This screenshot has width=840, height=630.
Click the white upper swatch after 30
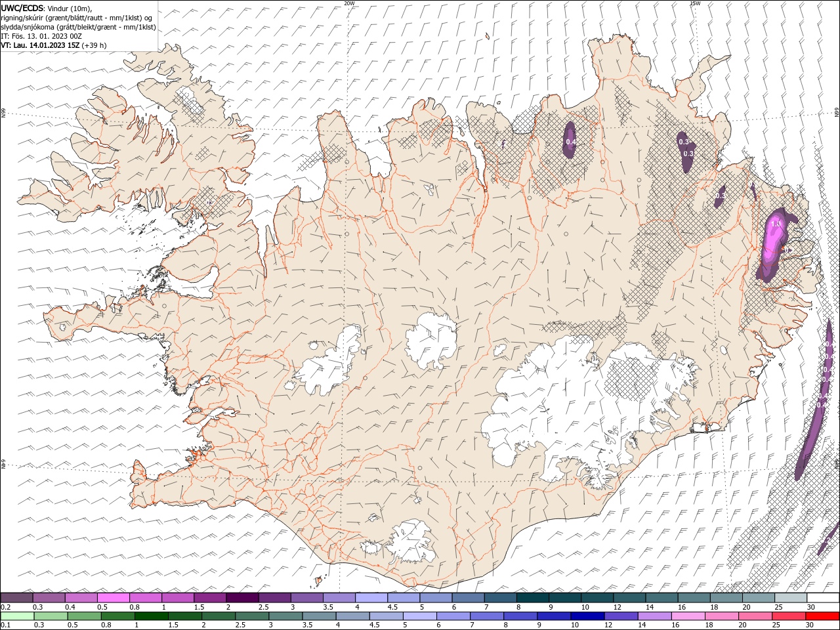click(x=823, y=598)
